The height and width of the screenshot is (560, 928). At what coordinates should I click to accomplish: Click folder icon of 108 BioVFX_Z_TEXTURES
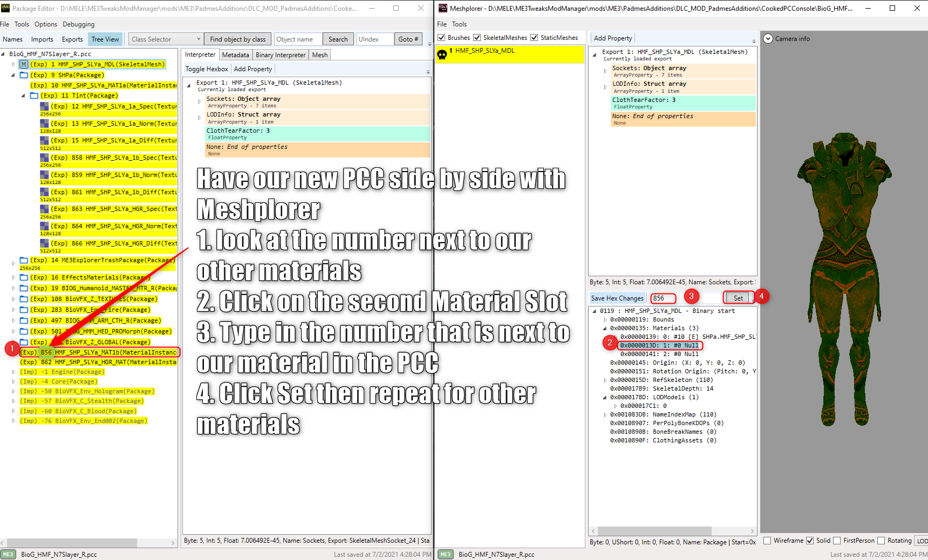pos(24,299)
